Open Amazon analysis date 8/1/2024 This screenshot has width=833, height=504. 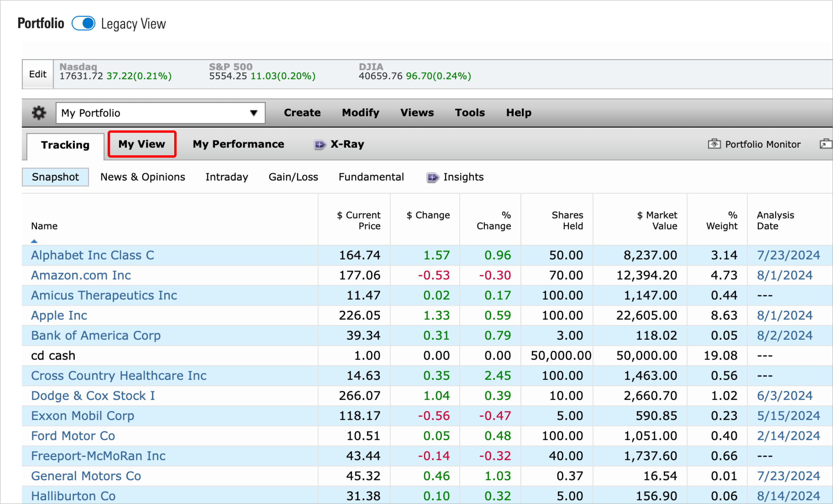[x=785, y=275]
